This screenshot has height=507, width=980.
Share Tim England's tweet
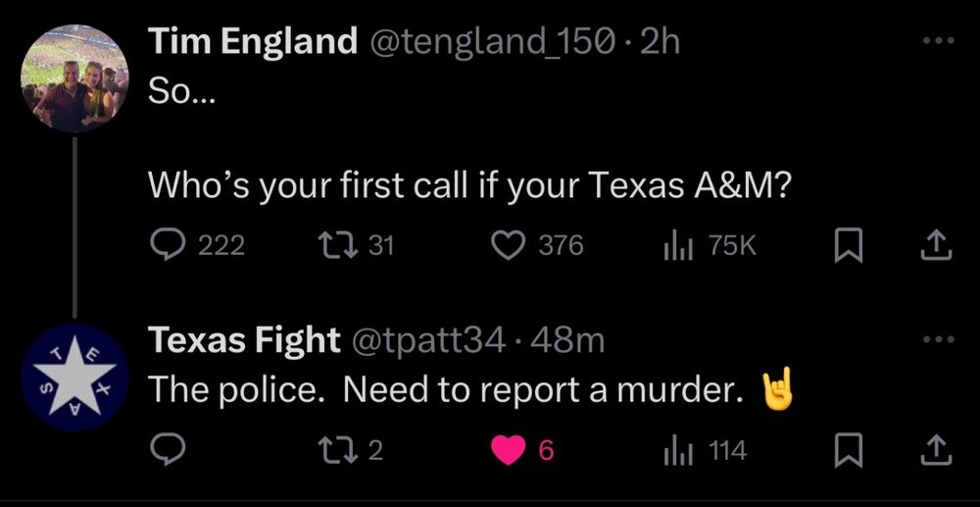click(938, 245)
